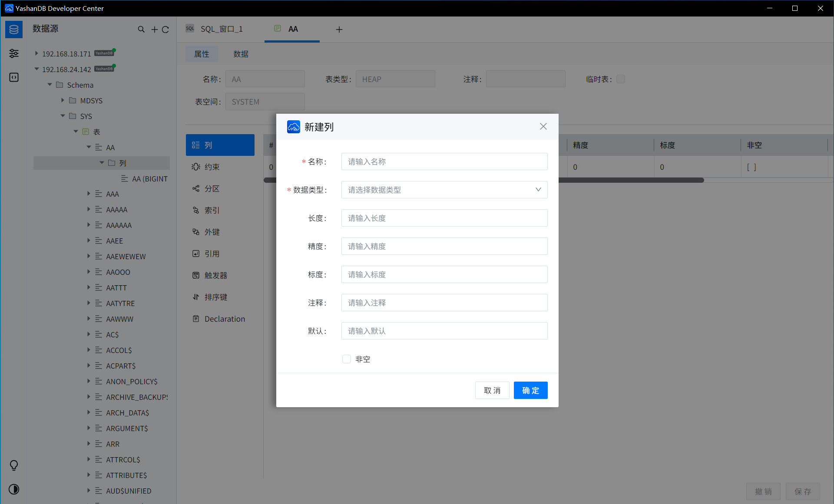The width and height of the screenshot is (834, 504).
Task: Open the code console icon in sidebar
Action: 14,77
